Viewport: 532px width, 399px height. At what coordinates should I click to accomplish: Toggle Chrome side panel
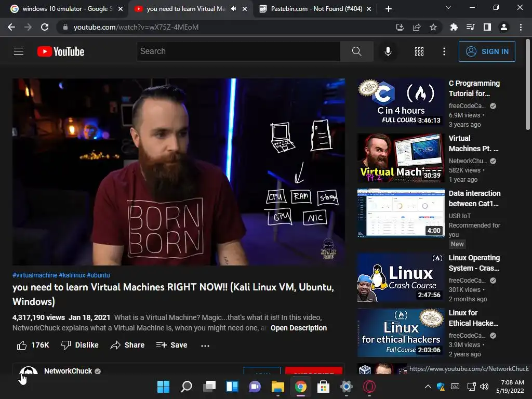[x=487, y=27]
